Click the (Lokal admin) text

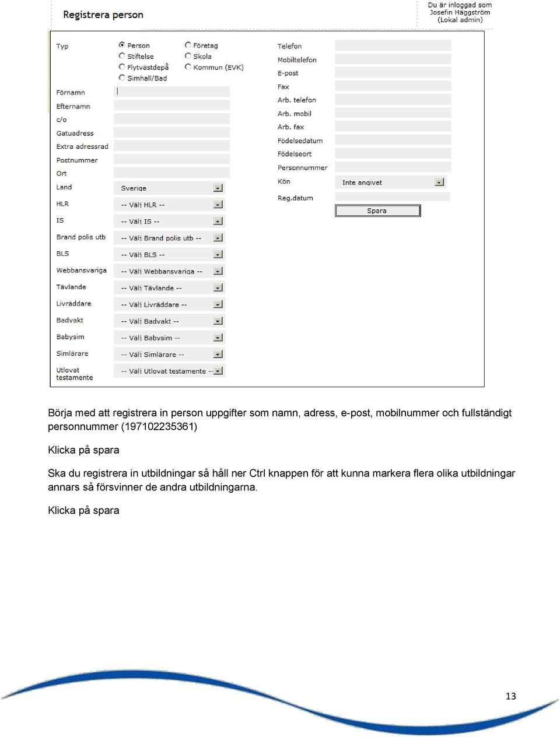[460, 20]
